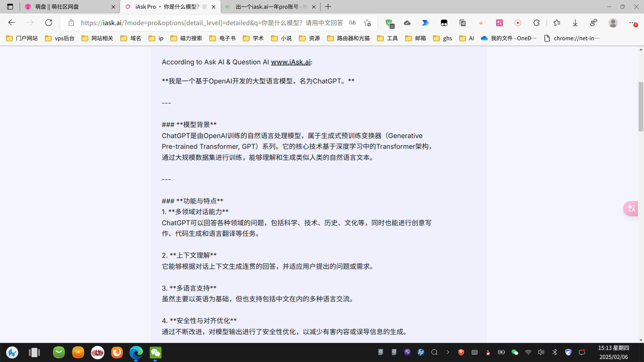Open the red record extension icon
Screen dimensions: 644x362
(x=518, y=23)
